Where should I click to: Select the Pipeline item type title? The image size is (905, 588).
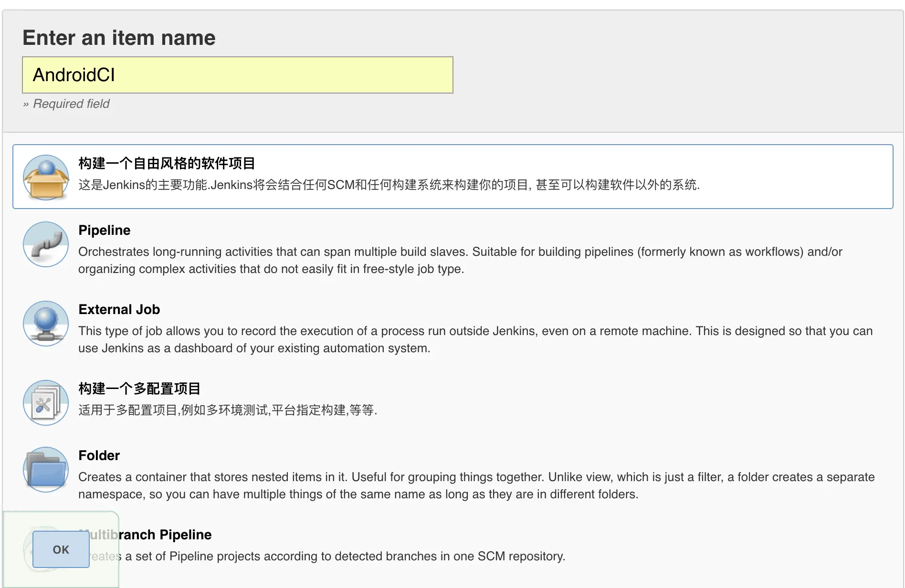[x=105, y=230]
